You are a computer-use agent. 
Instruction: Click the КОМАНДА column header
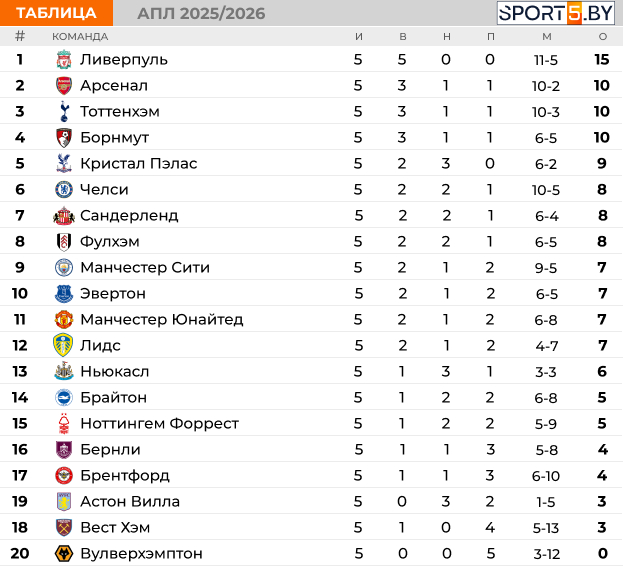(x=80, y=37)
